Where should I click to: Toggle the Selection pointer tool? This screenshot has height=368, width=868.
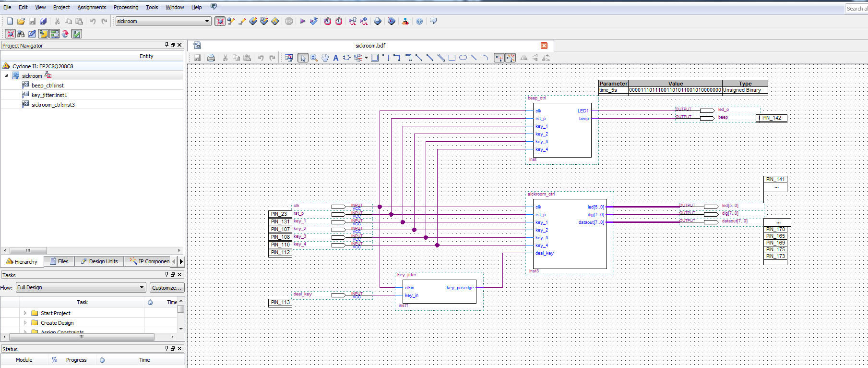tap(302, 58)
